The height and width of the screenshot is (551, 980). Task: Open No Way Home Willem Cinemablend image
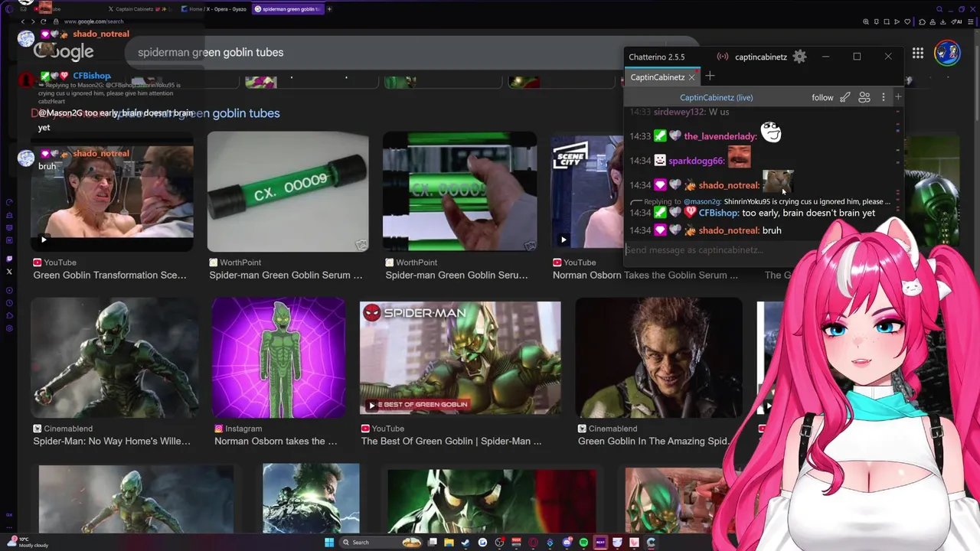click(x=115, y=357)
